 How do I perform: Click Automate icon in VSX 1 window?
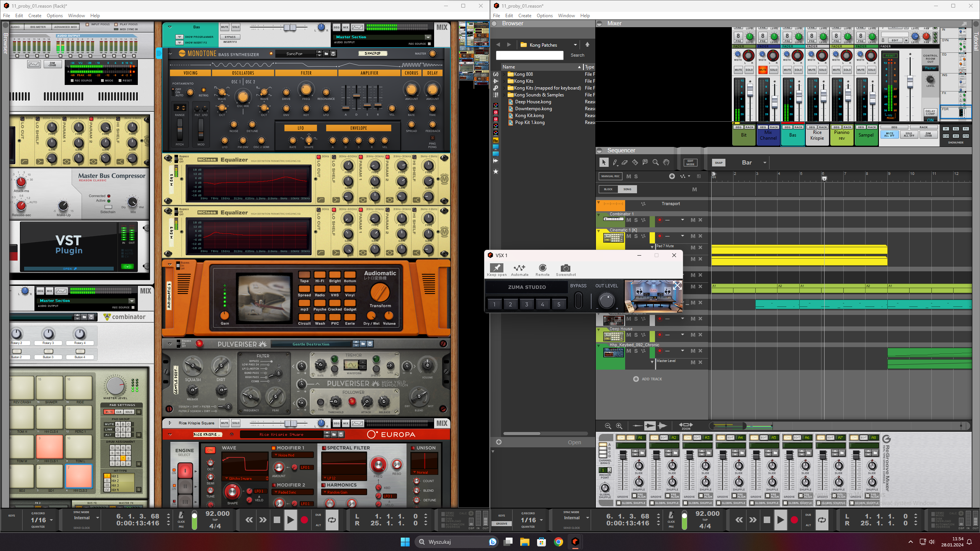(x=519, y=267)
